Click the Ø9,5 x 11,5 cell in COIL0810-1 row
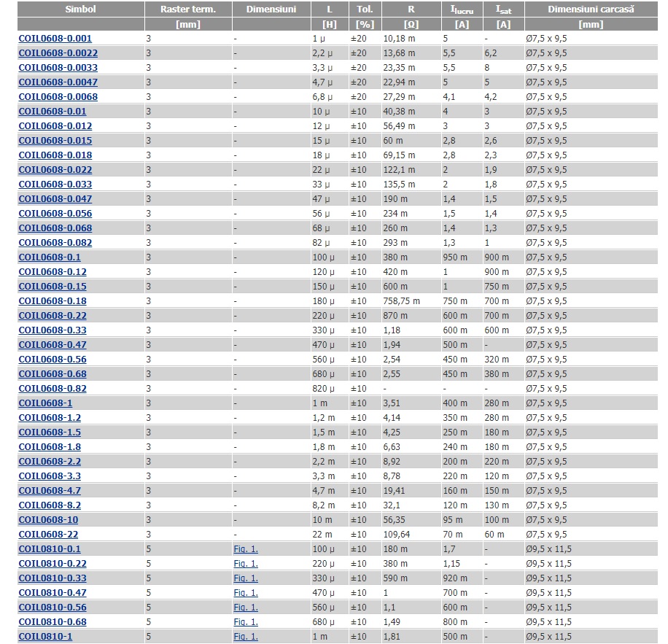Screen dimensions: 668x644 591,637
